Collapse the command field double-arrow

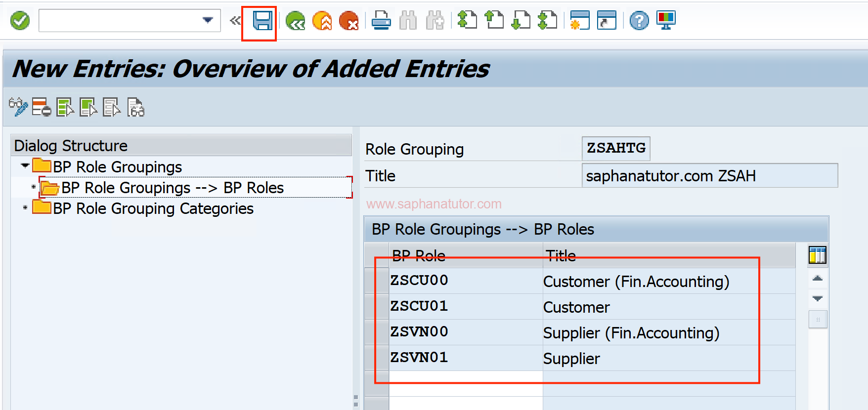tap(235, 21)
